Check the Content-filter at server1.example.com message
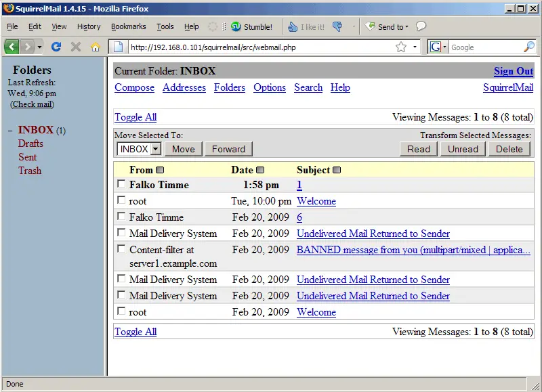Image resolution: width=542 pixels, height=392 pixels. click(121, 248)
